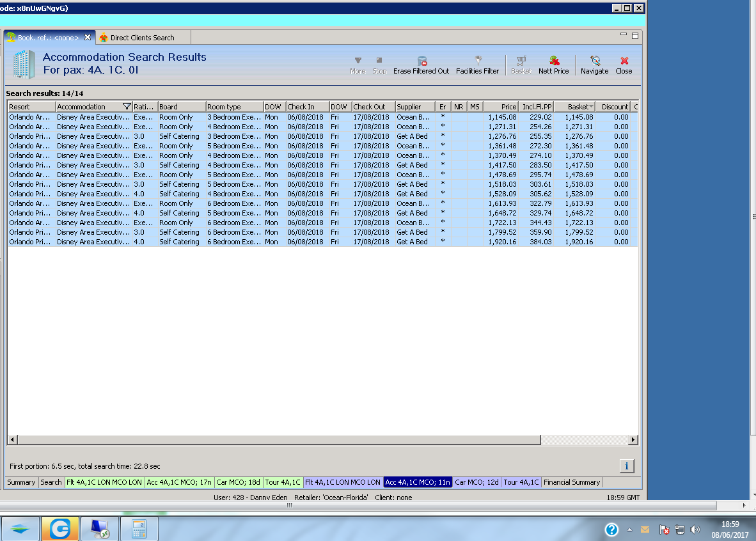Screen dimensions: 756x541
Task: Select the Flt 4A,1C LON MCO LON green tab
Action: pos(104,482)
